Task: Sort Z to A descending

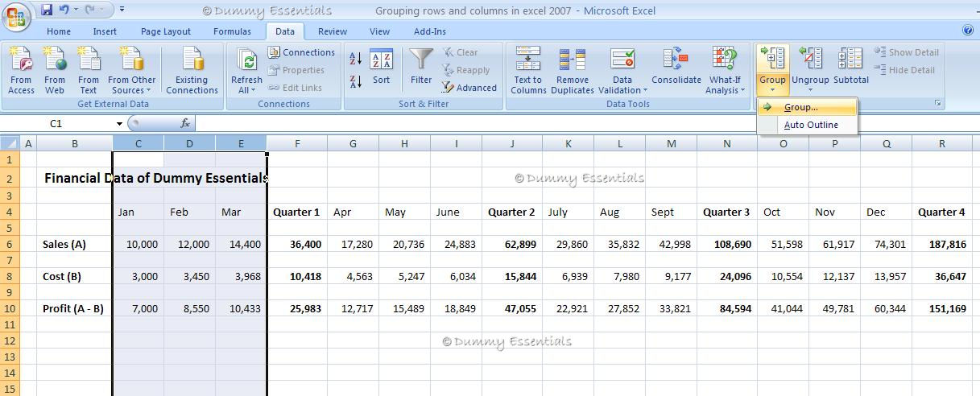Action: pyautogui.click(x=355, y=81)
